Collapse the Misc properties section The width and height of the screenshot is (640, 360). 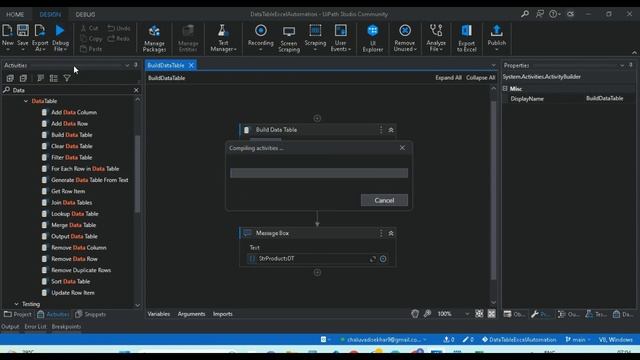click(x=505, y=89)
